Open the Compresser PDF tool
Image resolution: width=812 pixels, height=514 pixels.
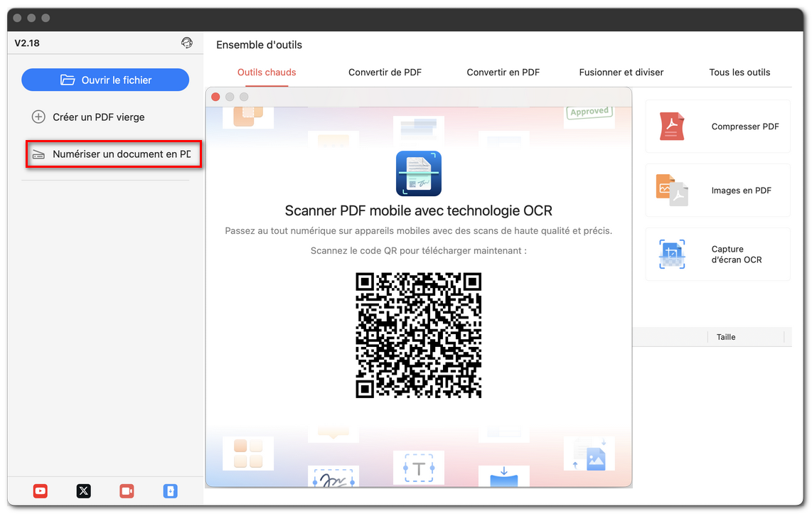coord(717,126)
